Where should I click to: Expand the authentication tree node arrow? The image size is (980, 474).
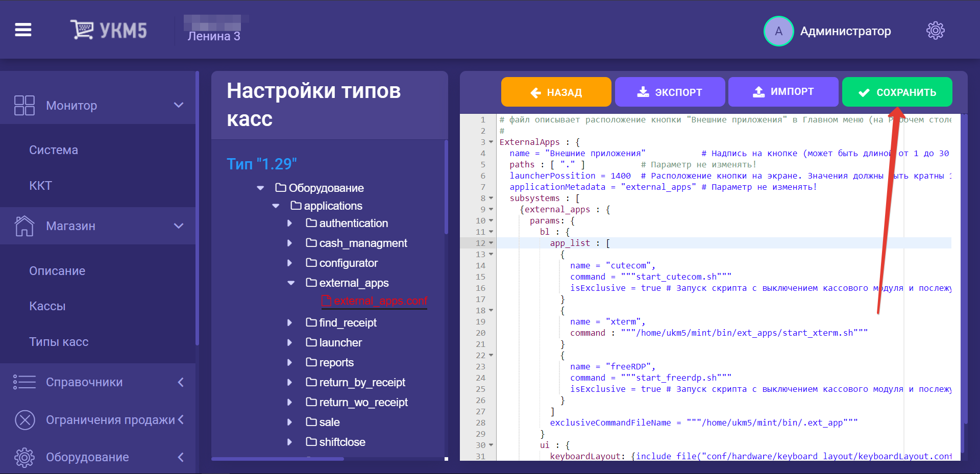click(289, 223)
